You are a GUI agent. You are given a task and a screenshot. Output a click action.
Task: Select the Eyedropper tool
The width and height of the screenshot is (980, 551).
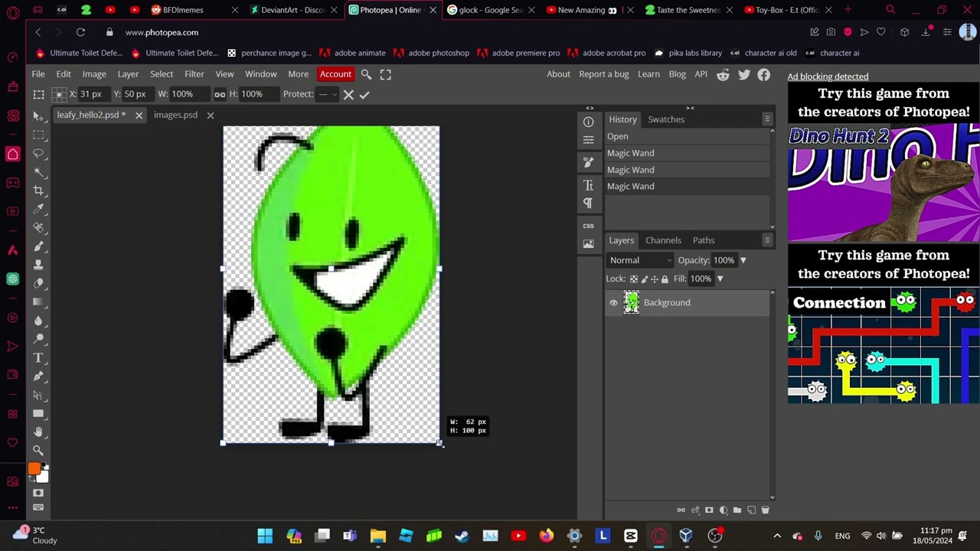[x=38, y=209]
